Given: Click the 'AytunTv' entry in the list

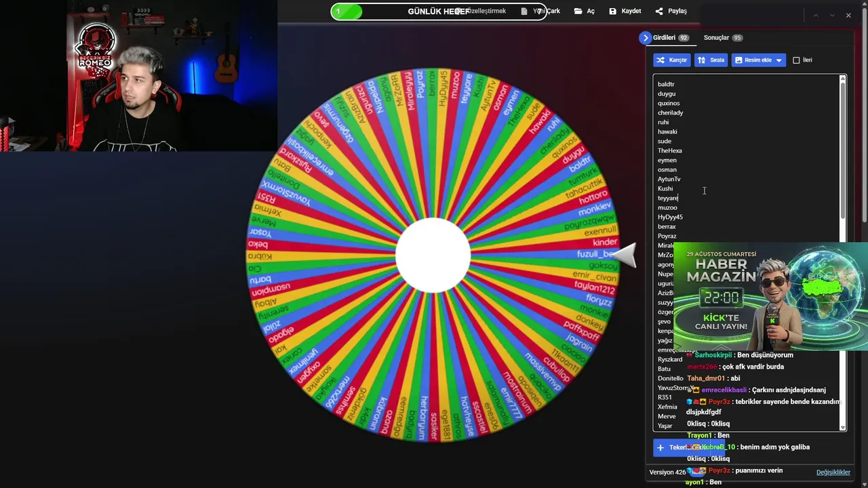Looking at the screenshot, I should coord(669,179).
